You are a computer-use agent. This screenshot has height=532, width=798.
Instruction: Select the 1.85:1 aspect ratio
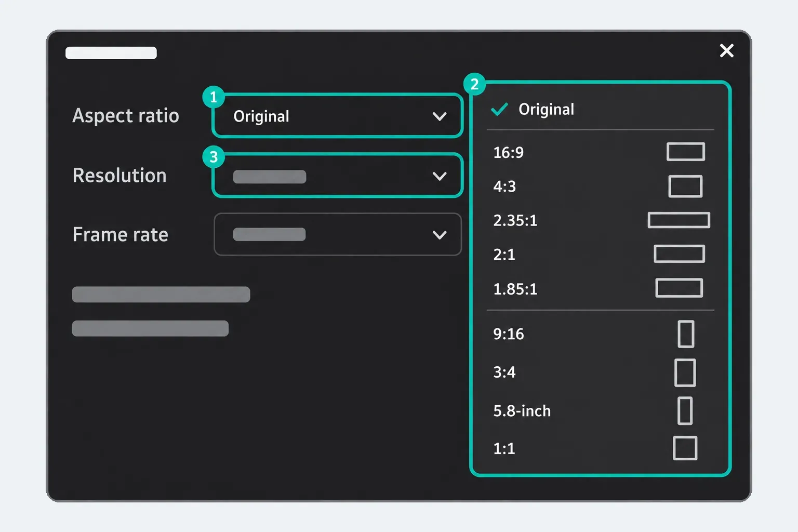[600, 288]
